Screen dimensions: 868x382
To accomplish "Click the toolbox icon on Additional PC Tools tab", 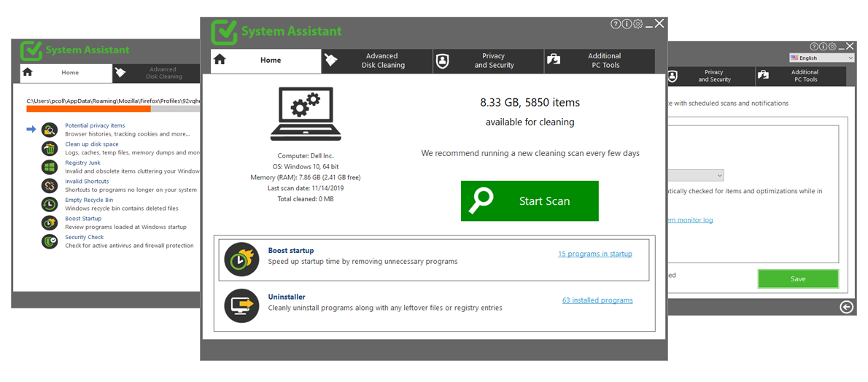I will [553, 61].
